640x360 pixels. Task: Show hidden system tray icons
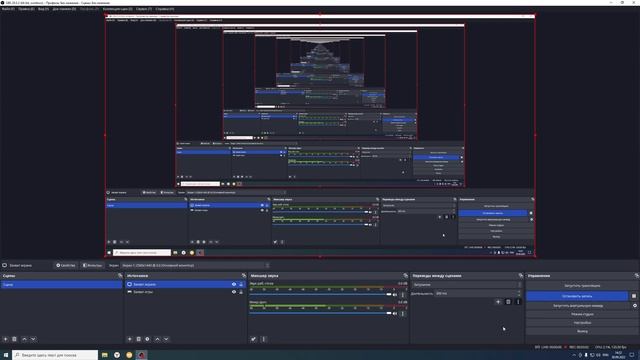(x=574, y=355)
